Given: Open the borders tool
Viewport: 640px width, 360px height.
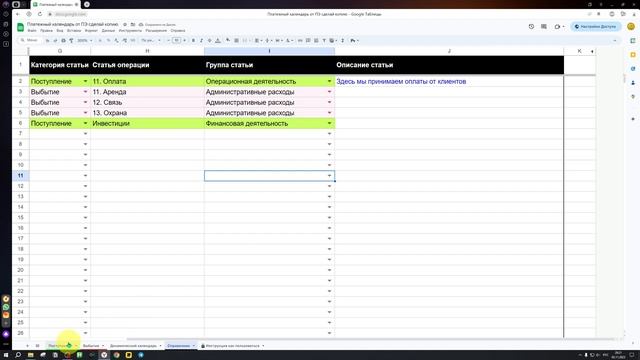Looking at the screenshot, I should point(236,40).
